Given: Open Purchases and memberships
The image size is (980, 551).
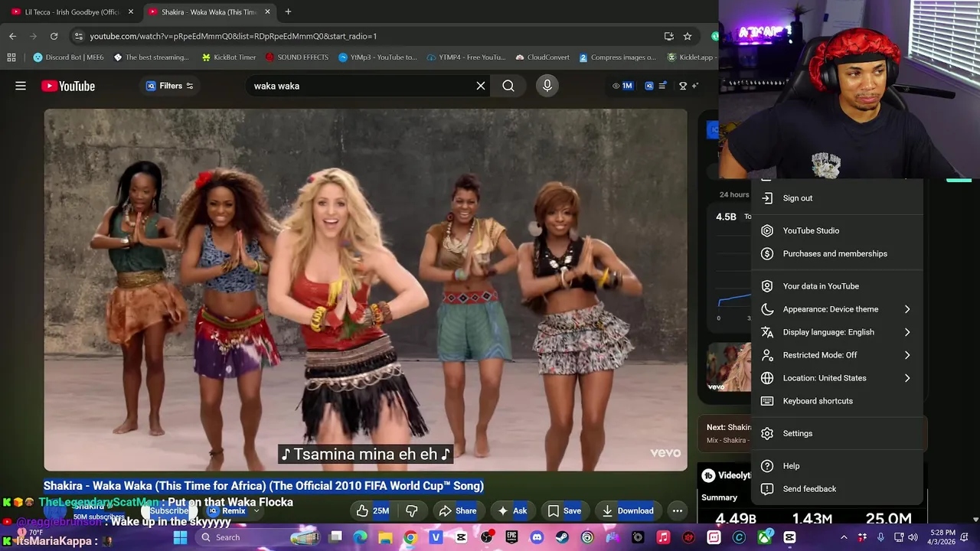Looking at the screenshot, I should [837, 253].
